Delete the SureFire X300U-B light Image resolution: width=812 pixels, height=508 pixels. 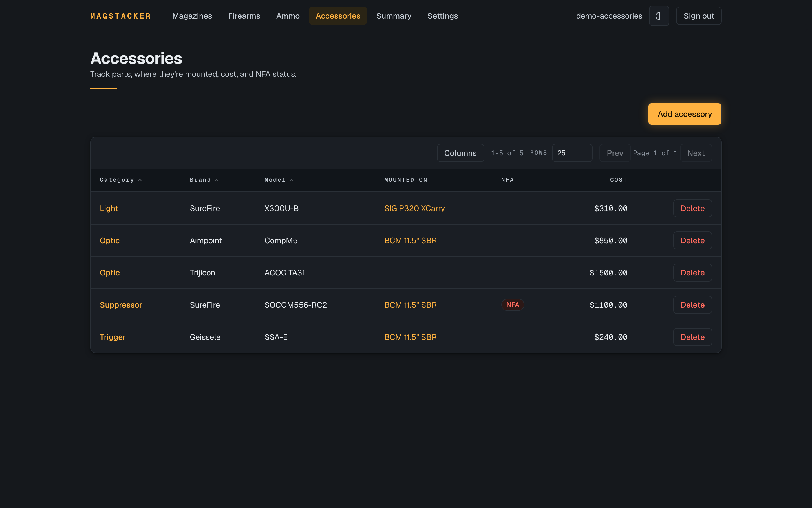pos(692,208)
